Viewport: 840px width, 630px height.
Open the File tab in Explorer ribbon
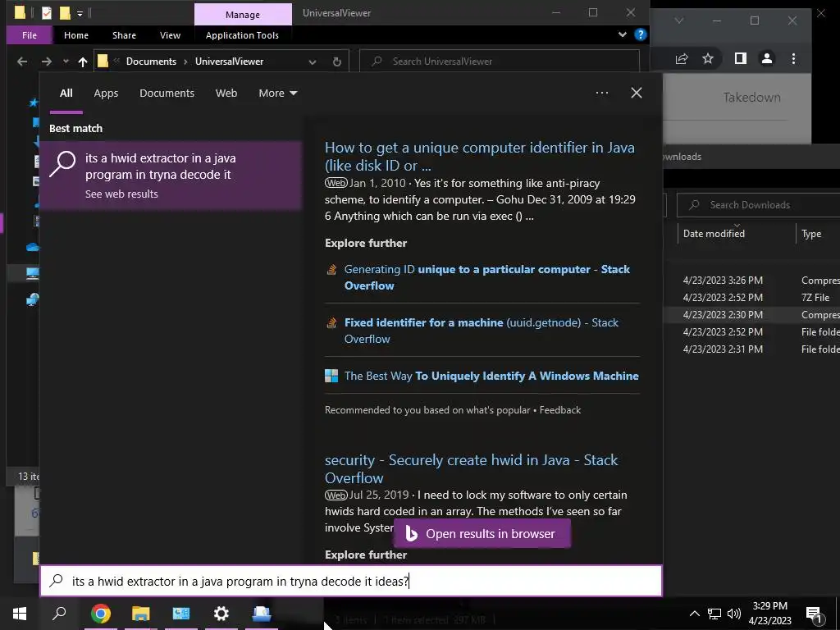(x=30, y=35)
